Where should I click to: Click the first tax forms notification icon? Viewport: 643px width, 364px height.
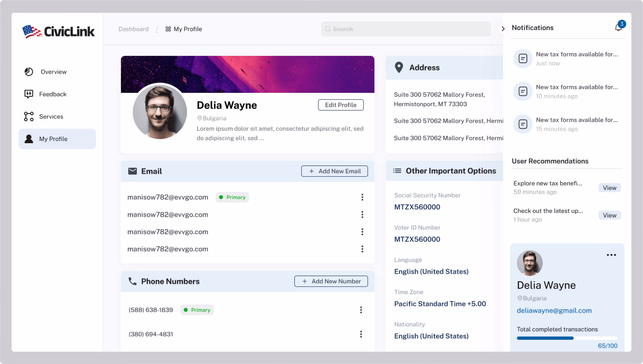[523, 59]
